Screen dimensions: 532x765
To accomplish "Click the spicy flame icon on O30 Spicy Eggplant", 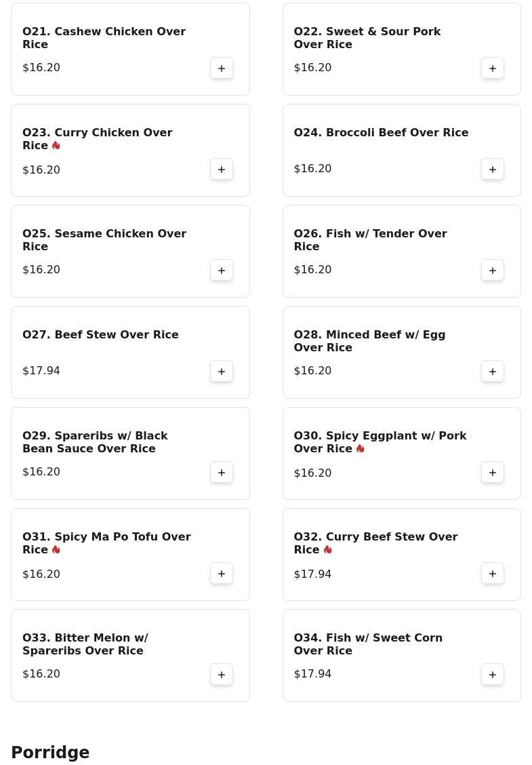I will [x=361, y=448].
